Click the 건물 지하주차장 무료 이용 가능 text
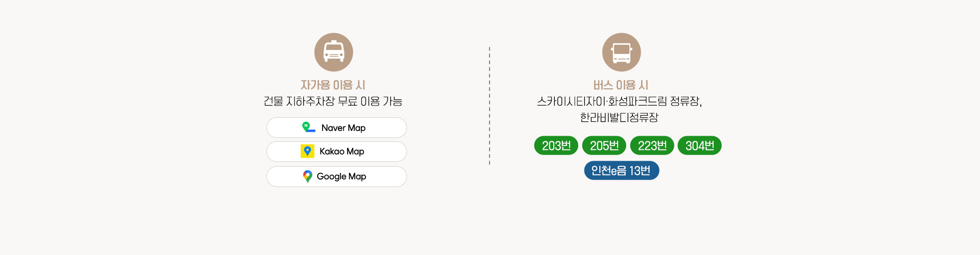 click(x=333, y=101)
